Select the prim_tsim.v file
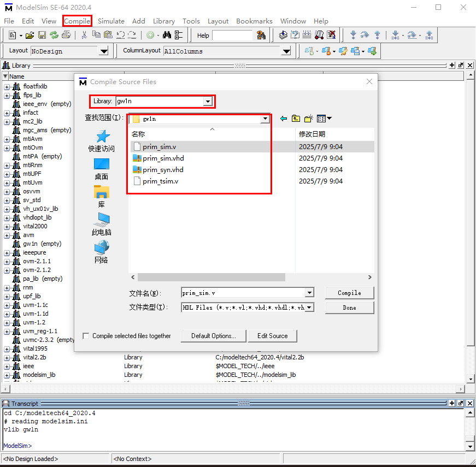 coord(160,181)
